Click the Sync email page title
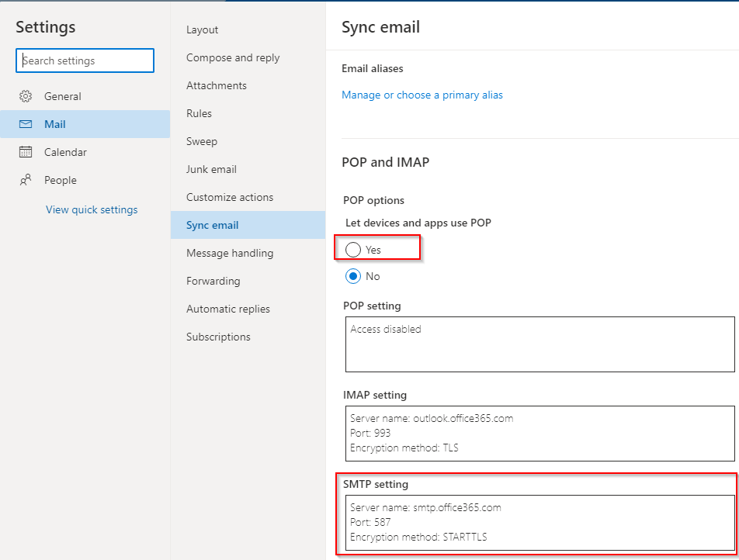 [x=380, y=27]
